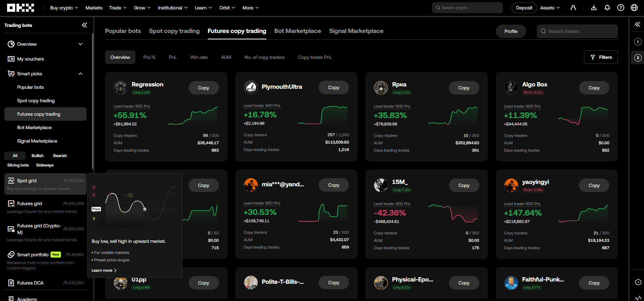Image resolution: width=644 pixels, height=301 pixels.
Task: Sort traders by PnL% tab
Action: pyautogui.click(x=149, y=57)
